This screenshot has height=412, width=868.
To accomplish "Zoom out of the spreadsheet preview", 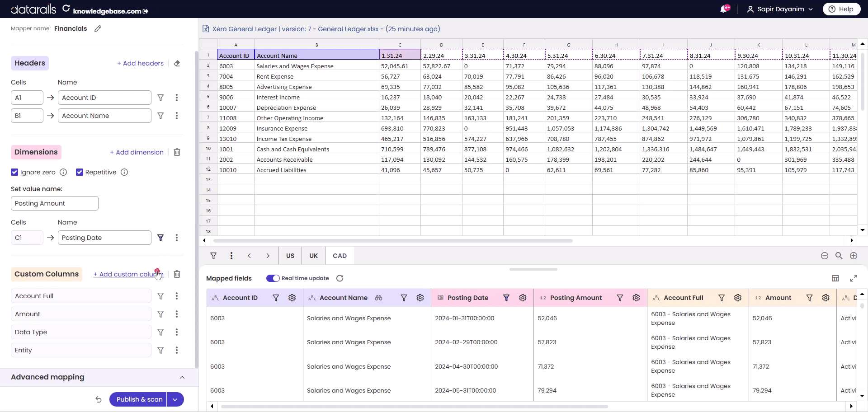I will 825,256.
